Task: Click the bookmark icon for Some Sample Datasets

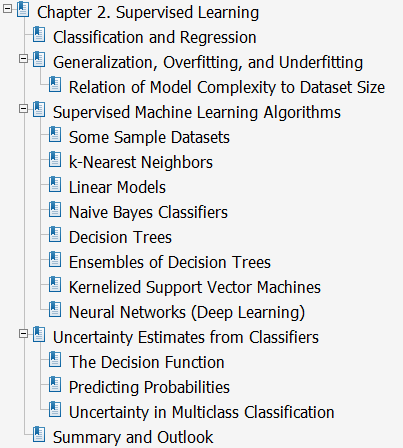Action: [55, 135]
